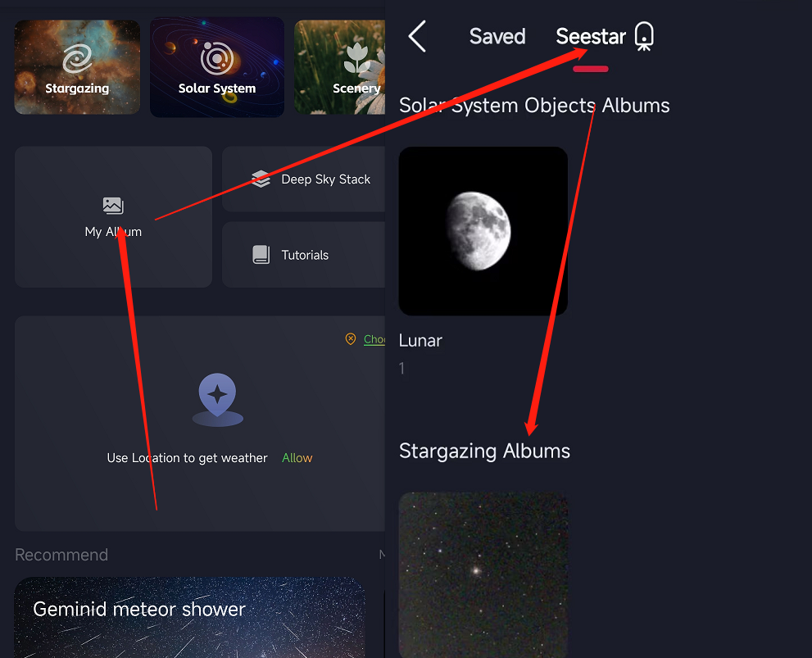
Task: Go back with the left chevron arrow
Action: 417,36
